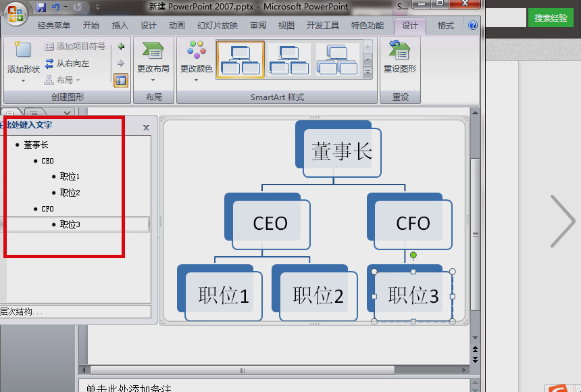Image resolution: width=581 pixels, height=392 pixels.
Task: Open the quick access toolbar customize arrow
Action: [97, 7]
